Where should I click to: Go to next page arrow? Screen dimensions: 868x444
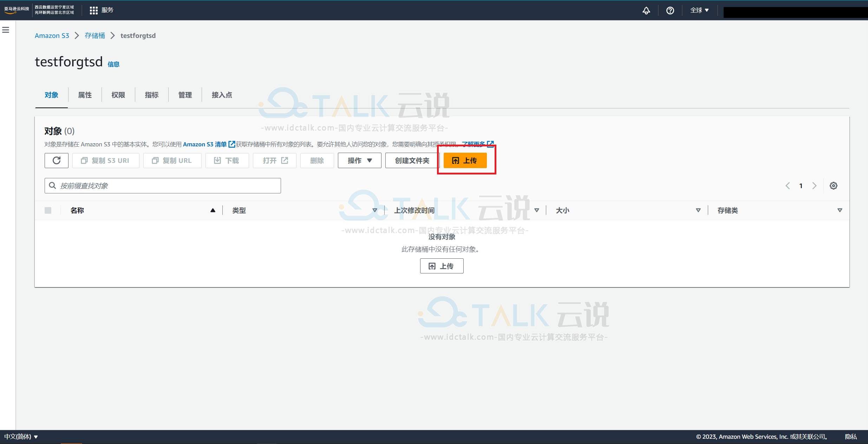[814, 186]
